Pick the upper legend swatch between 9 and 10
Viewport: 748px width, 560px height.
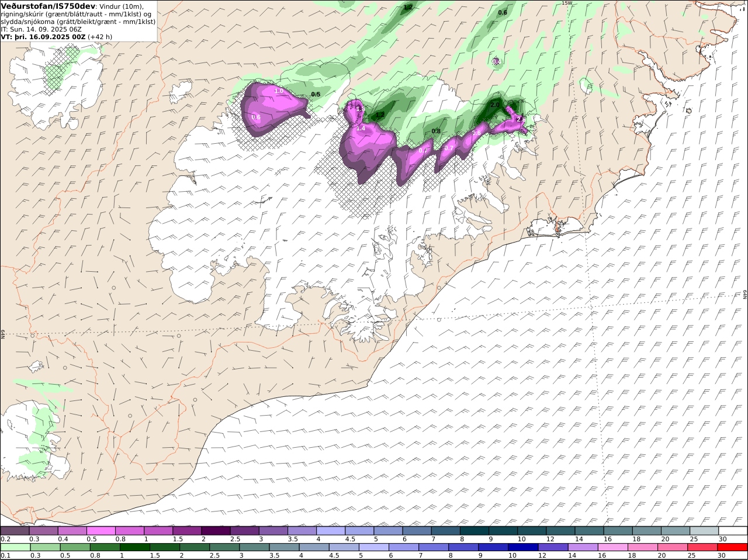pos(503,531)
